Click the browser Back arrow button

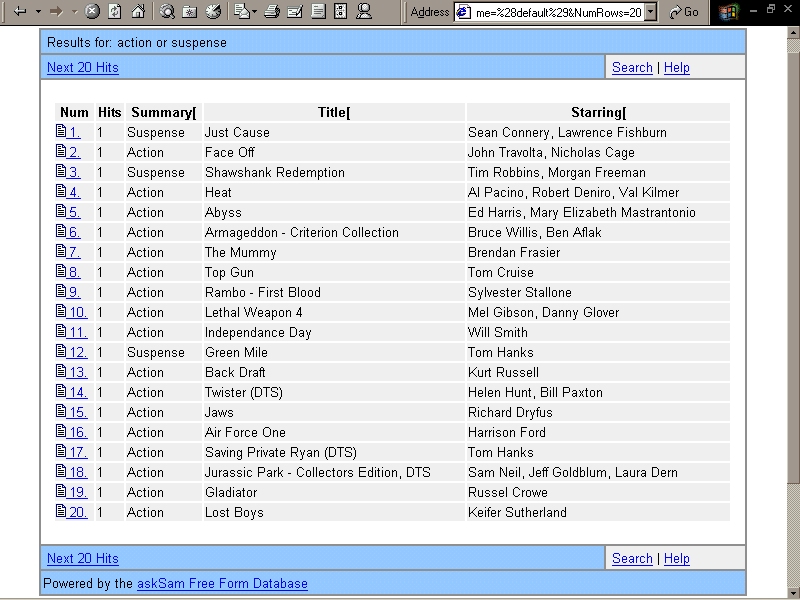[20, 12]
